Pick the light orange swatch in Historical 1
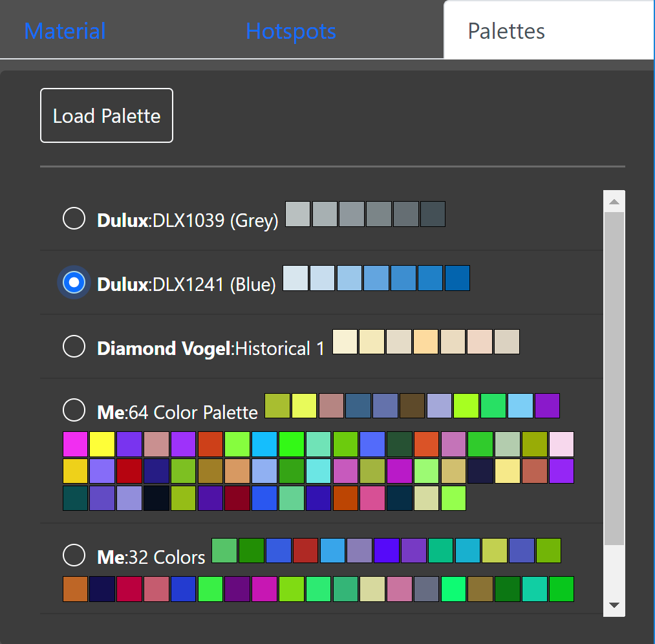Viewport: 655px width, 644px height. (425, 342)
